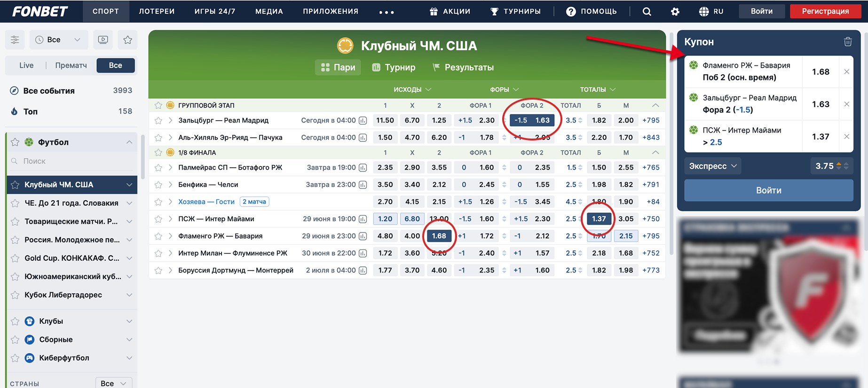This screenshot has height=388, width=868.
Task: Open the Лотереи menu item
Action: (x=157, y=11)
